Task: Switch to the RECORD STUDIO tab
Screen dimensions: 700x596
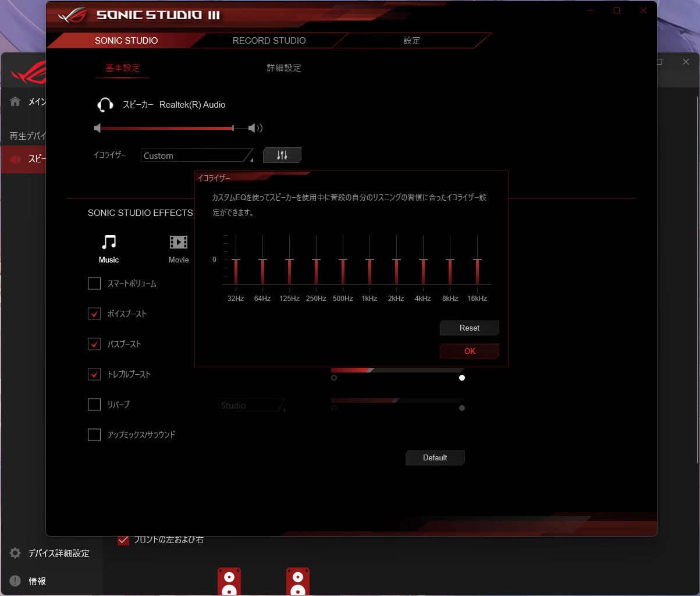Action: (x=269, y=41)
